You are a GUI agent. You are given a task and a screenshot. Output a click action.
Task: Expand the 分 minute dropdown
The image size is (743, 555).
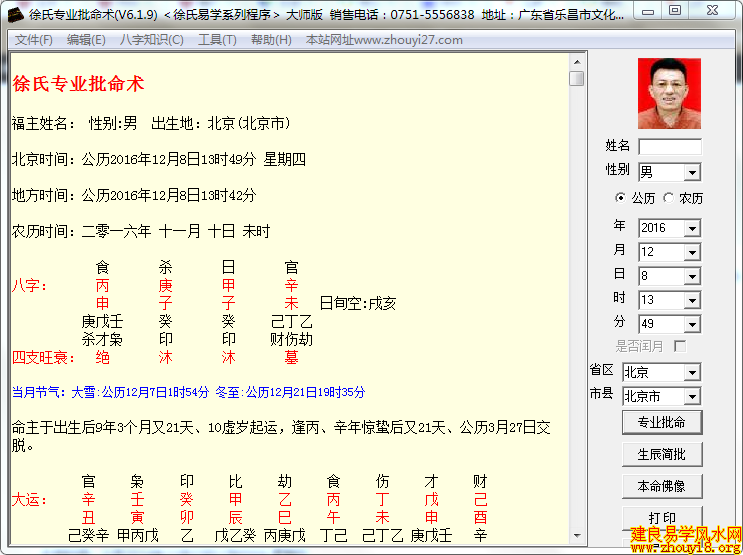(x=692, y=324)
